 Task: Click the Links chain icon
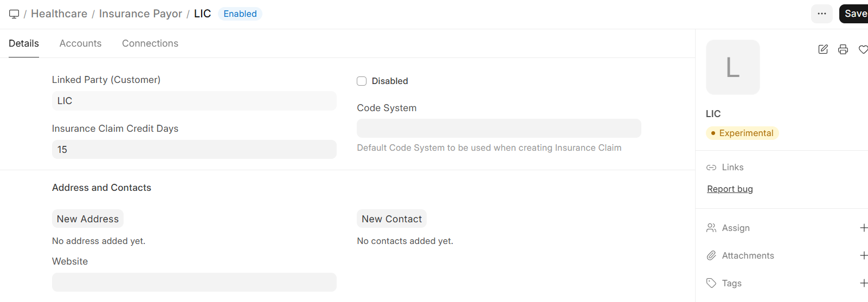point(711,168)
